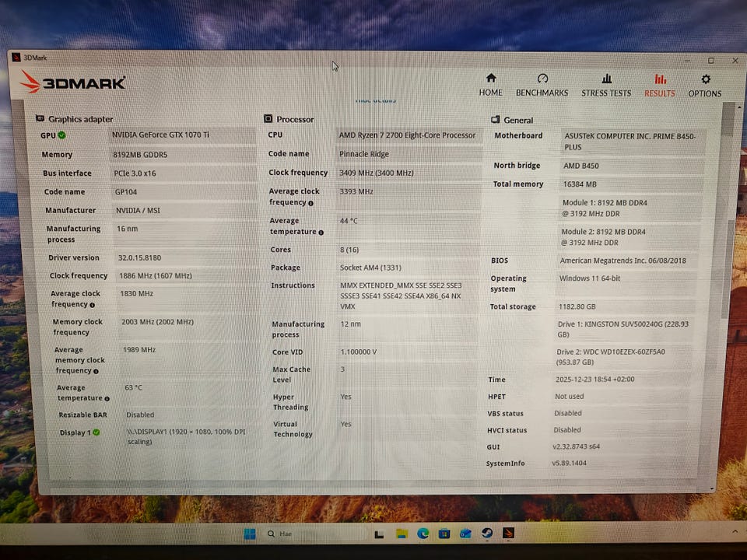The width and height of the screenshot is (747, 560).
Task: Select the 'Drive 1: KINGSTON SUV500240G' entry
Action: (623, 329)
